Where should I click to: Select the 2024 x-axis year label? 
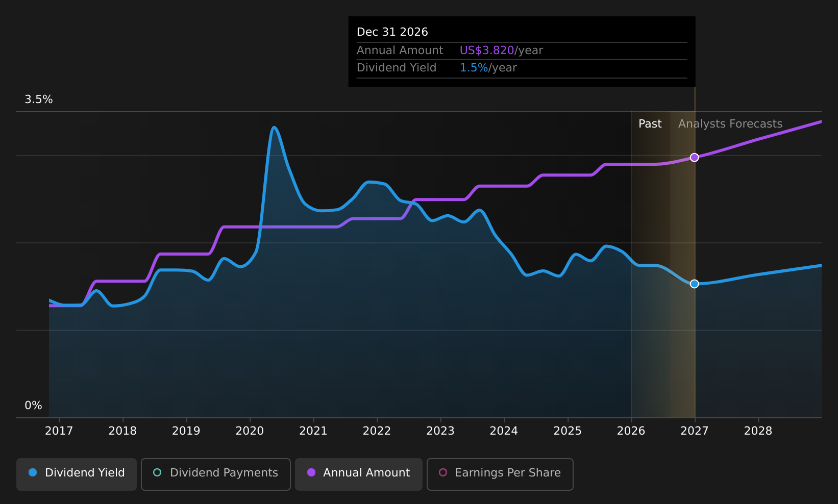click(504, 431)
